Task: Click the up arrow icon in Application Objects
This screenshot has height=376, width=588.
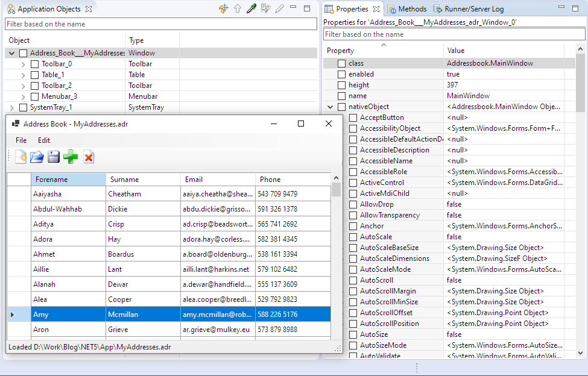Action: (x=238, y=9)
